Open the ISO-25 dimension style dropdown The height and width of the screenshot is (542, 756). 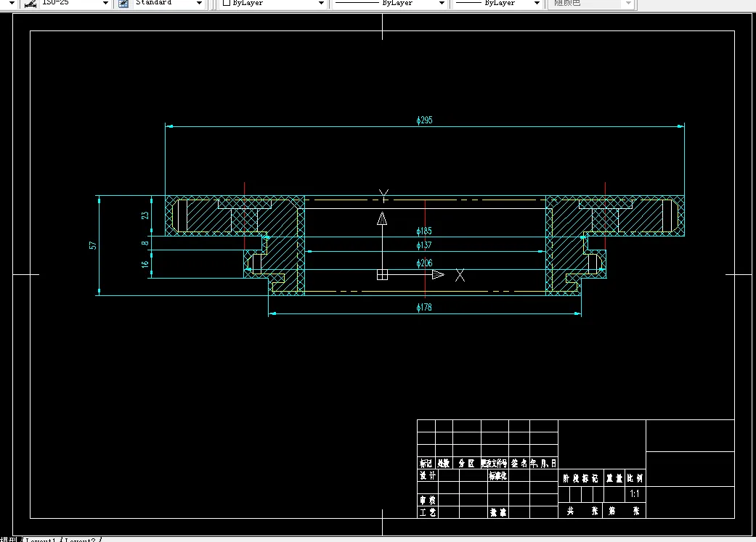[x=105, y=4]
